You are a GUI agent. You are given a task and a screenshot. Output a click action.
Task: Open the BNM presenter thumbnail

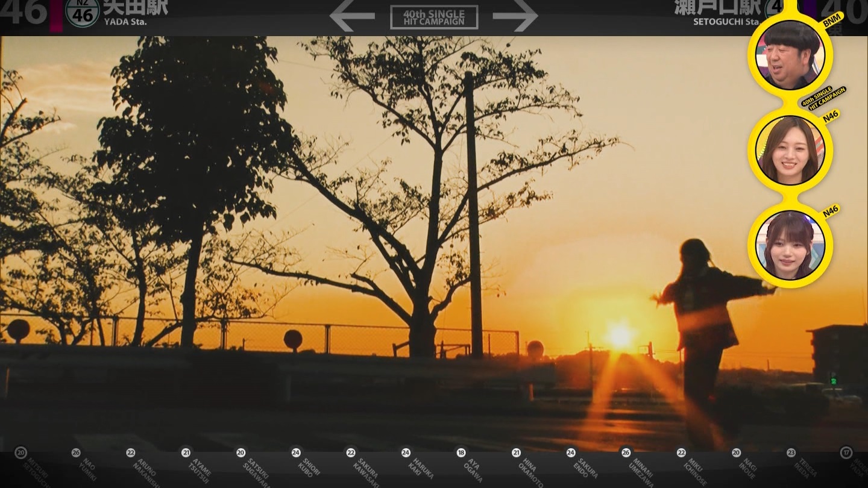(x=790, y=55)
